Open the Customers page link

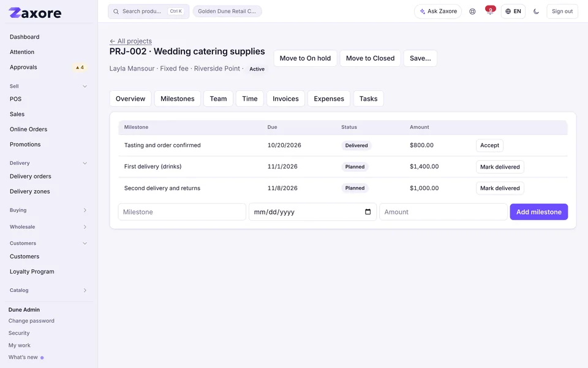(x=24, y=256)
